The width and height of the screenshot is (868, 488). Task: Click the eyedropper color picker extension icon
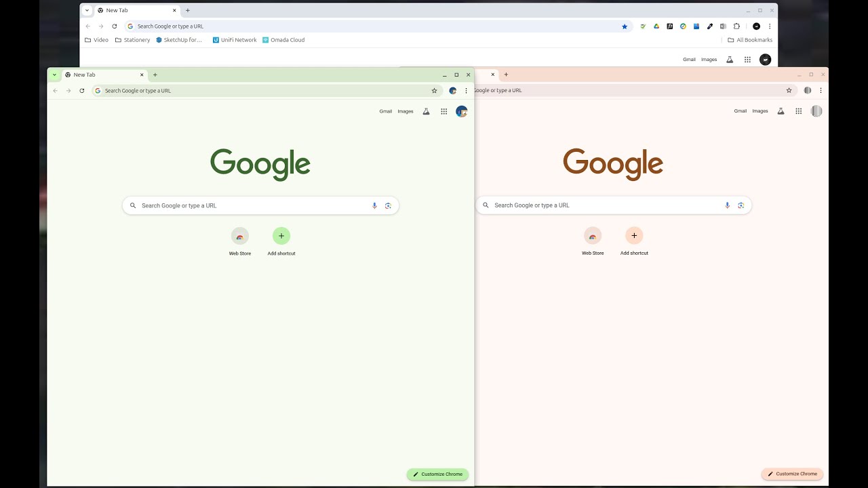pos(710,26)
